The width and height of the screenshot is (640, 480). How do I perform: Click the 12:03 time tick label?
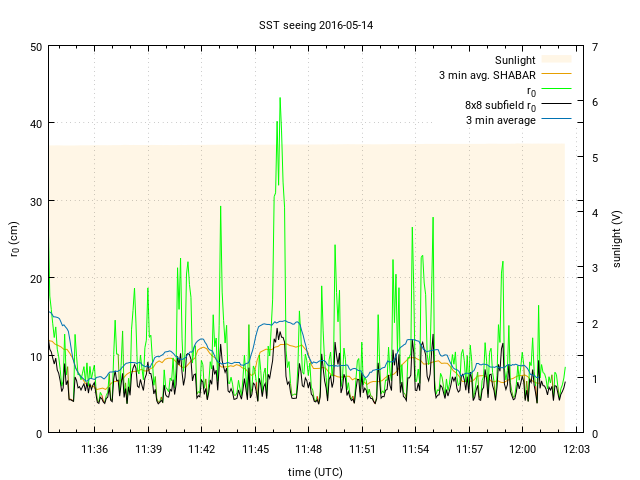(x=575, y=450)
